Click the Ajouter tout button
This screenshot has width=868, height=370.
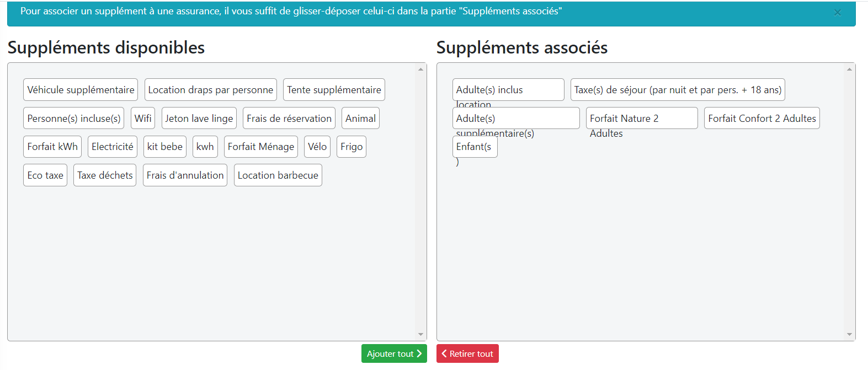[394, 354]
